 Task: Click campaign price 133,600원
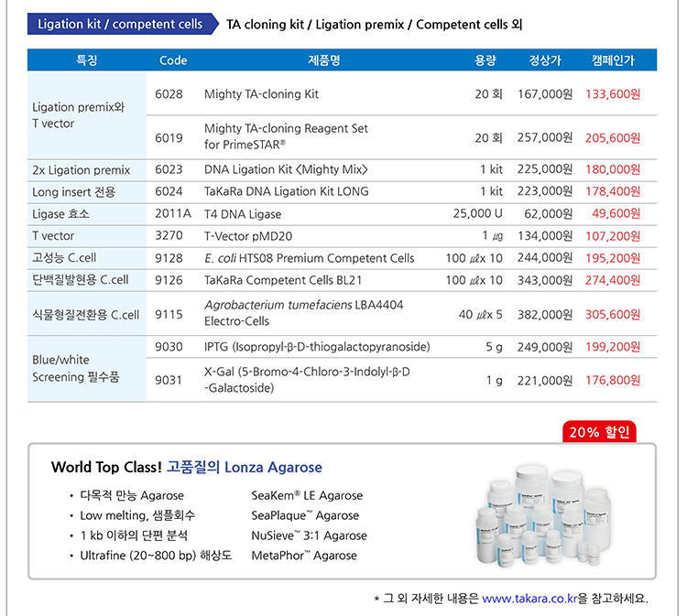613,94
